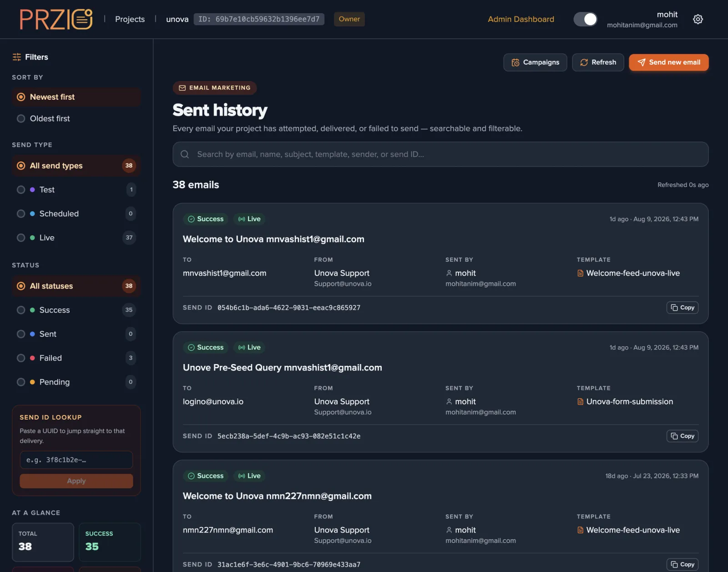
Task: Open the Admin Dashboard link
Action: [x=521, y=19]
